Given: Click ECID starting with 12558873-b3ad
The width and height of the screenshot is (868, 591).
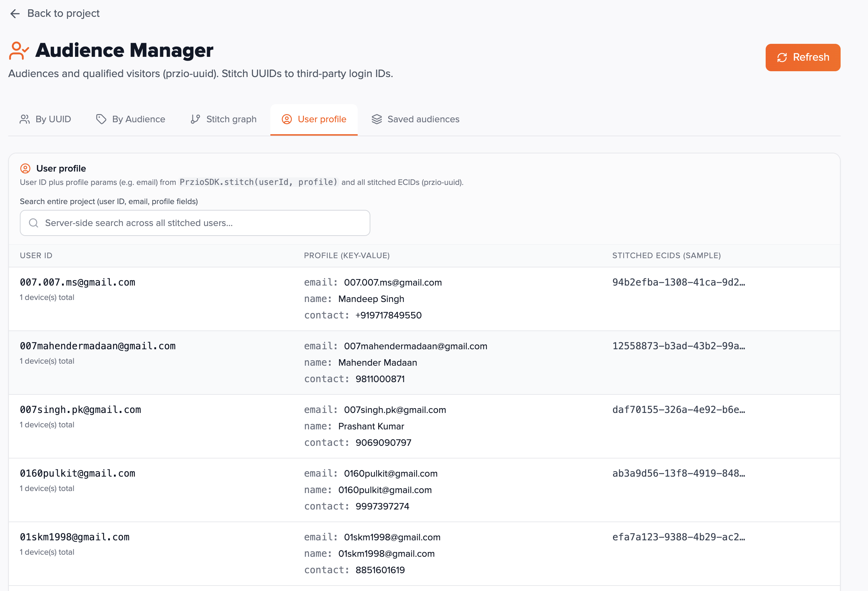Looking at the screenshot, I should tap(678, 346).
